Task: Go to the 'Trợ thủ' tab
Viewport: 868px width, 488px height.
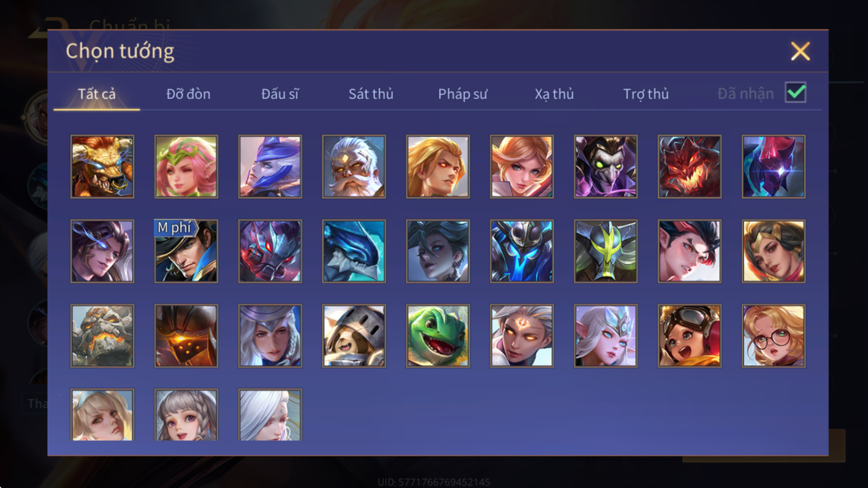Action: pyautogui.click(x=646, y=94)
